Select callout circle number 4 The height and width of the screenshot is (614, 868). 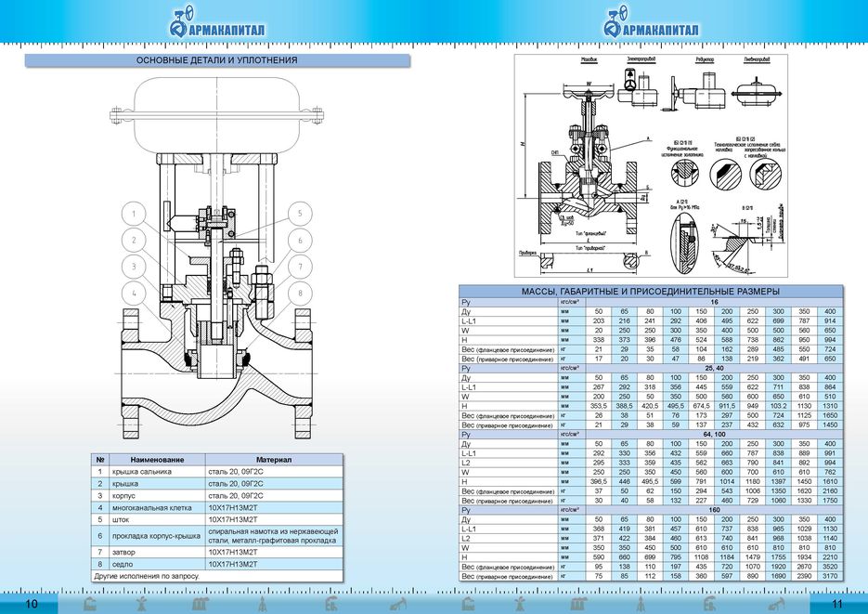134,294
